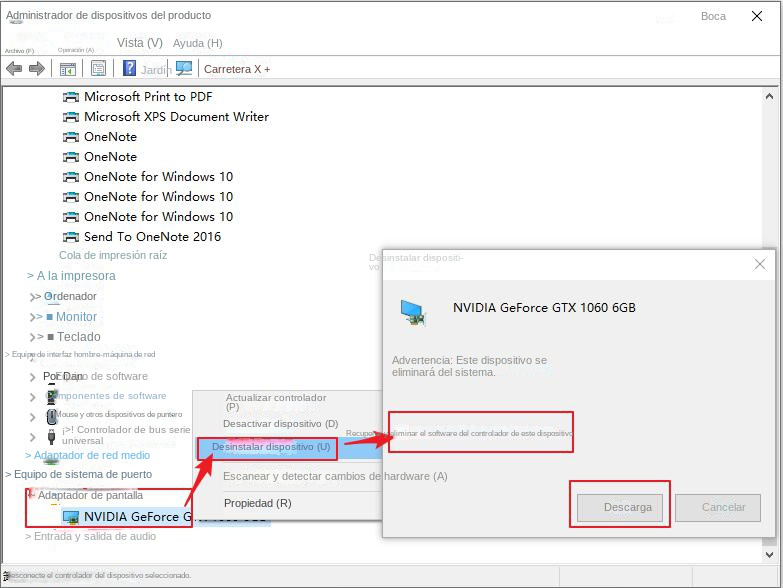Screen dimensions: 783x588
Task: Open the Operación (A) menu
Action: [75, 50]
